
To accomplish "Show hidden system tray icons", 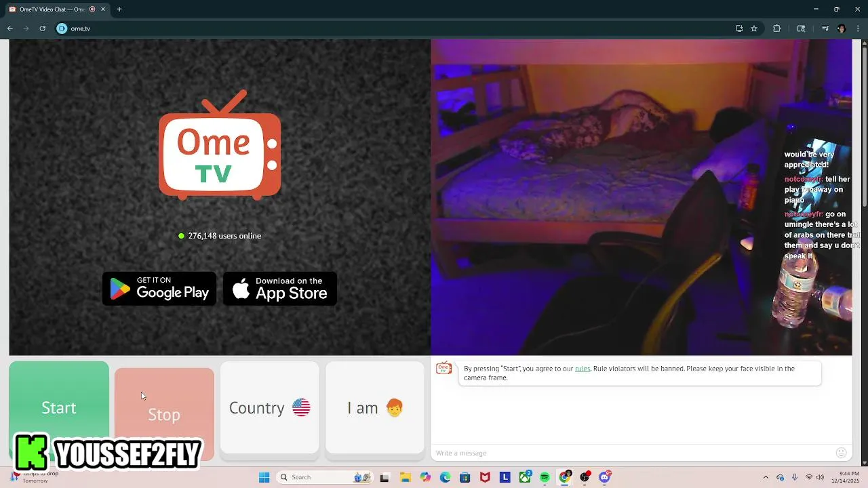I will (x=766, y=477).
